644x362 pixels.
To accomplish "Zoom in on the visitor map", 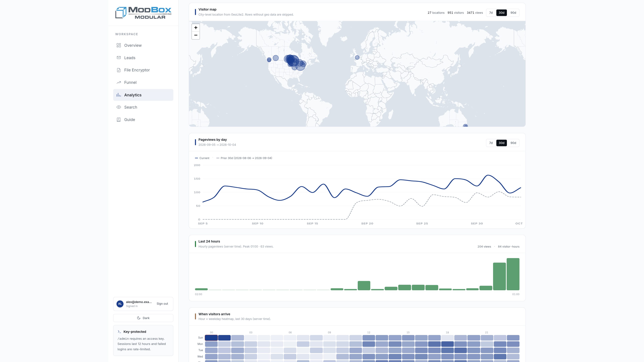I will (196, 28).
